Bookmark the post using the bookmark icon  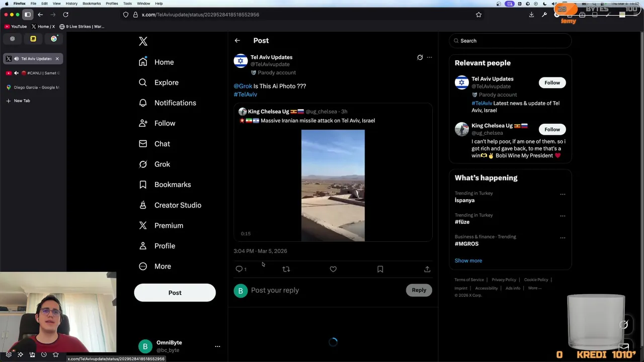click(x=380, y=269)
